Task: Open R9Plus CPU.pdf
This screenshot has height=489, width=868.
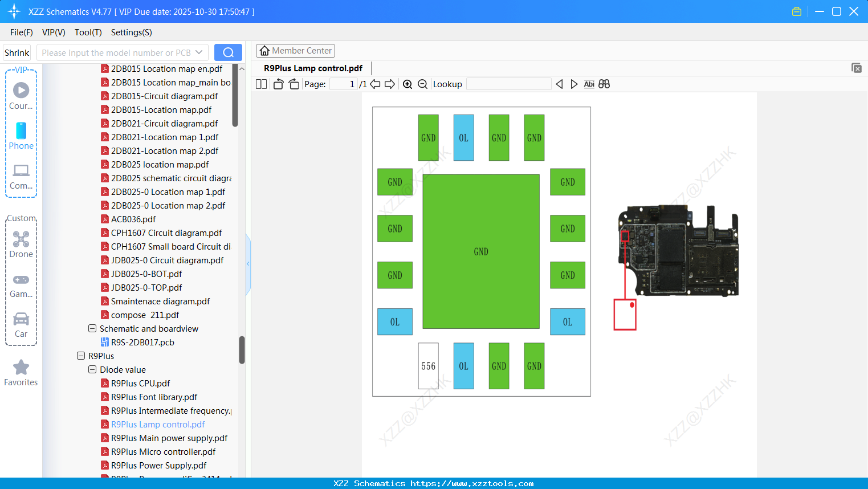Action: tap(140, 384)
